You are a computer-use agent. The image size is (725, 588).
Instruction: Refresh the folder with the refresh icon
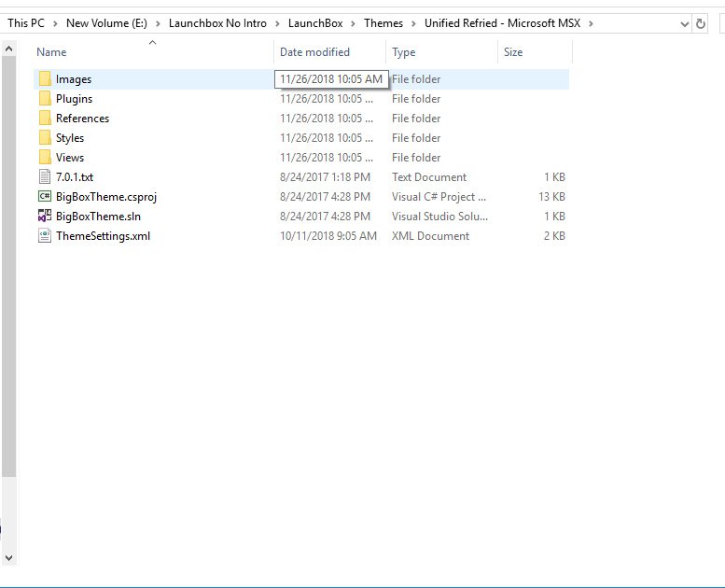coord(701,23)
